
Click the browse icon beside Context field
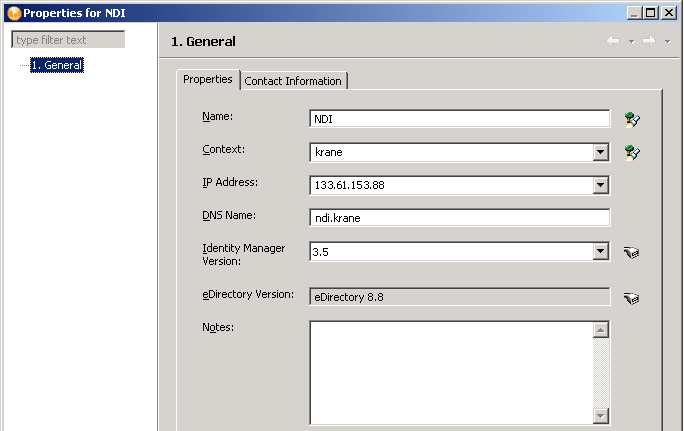coord(632,152)
